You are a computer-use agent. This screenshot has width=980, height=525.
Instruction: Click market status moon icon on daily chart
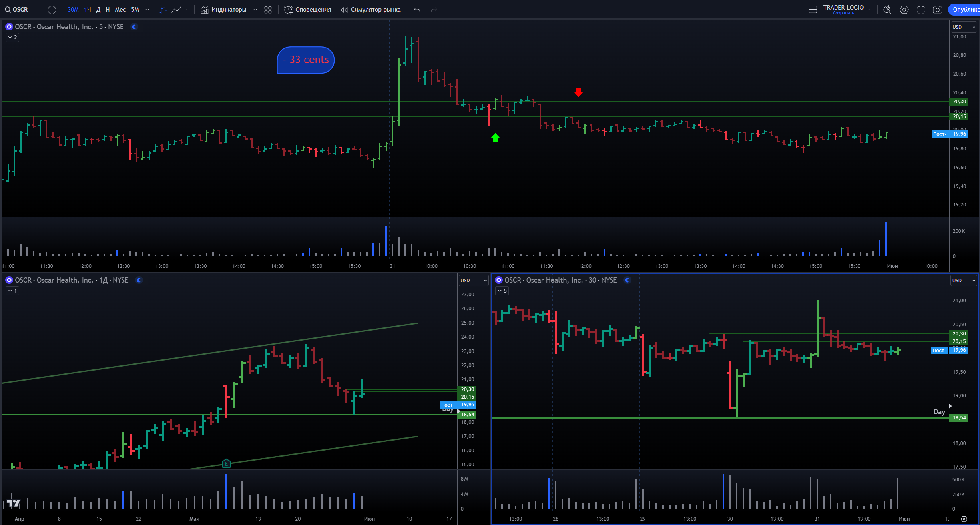coord(139,280)
